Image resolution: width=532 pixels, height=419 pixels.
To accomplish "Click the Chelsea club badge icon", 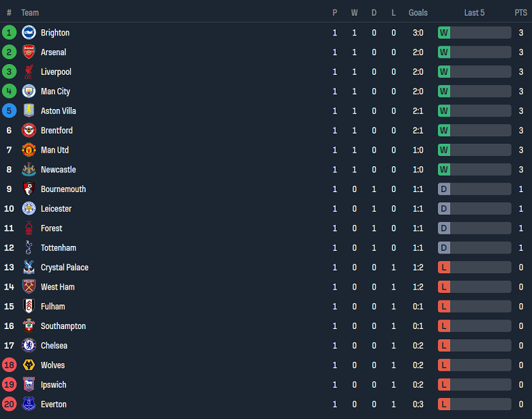I will 29,345.
